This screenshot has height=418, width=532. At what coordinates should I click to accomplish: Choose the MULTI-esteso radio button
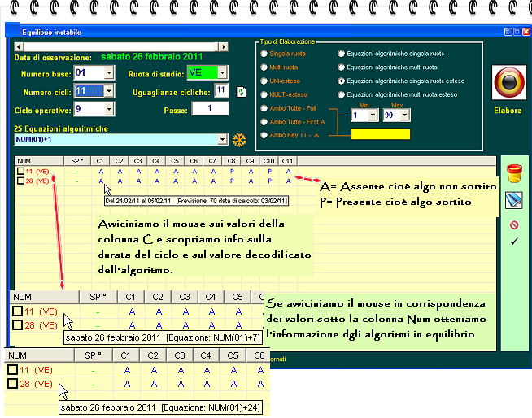[263, 95]
